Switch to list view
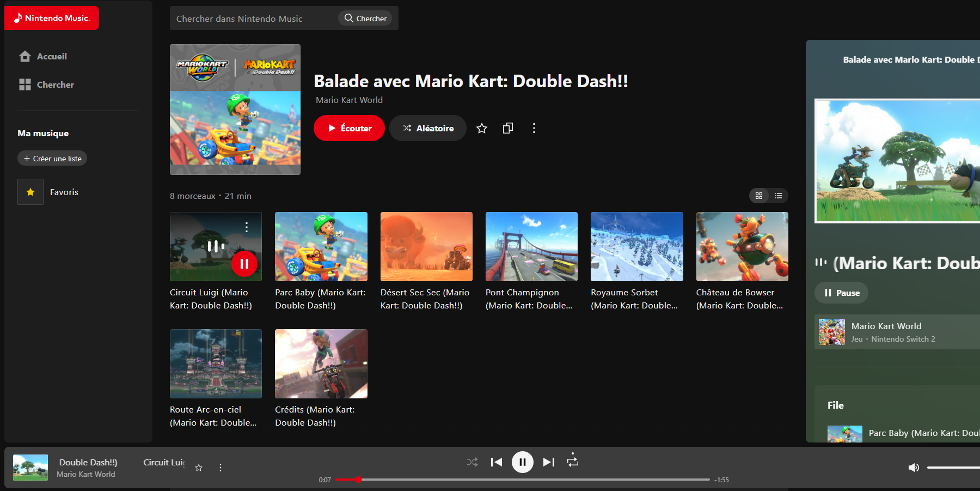 pyautogui.click(x=779, y=196)
